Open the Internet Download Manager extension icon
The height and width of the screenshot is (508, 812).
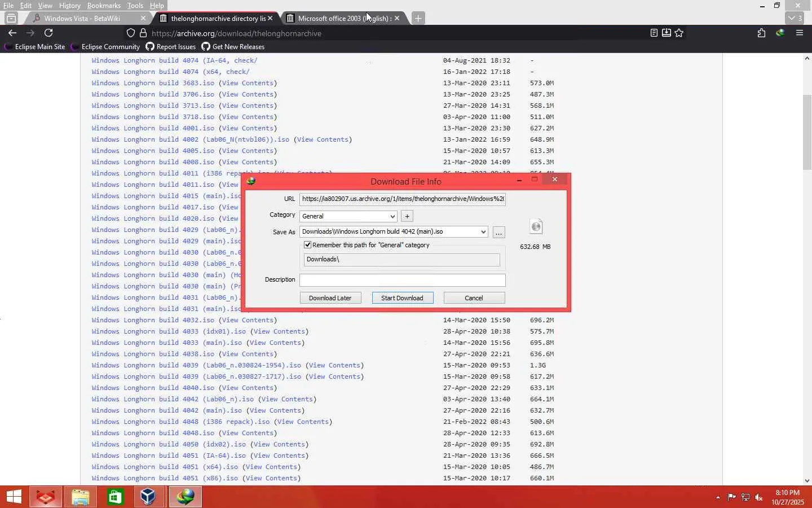coord(780,33)
